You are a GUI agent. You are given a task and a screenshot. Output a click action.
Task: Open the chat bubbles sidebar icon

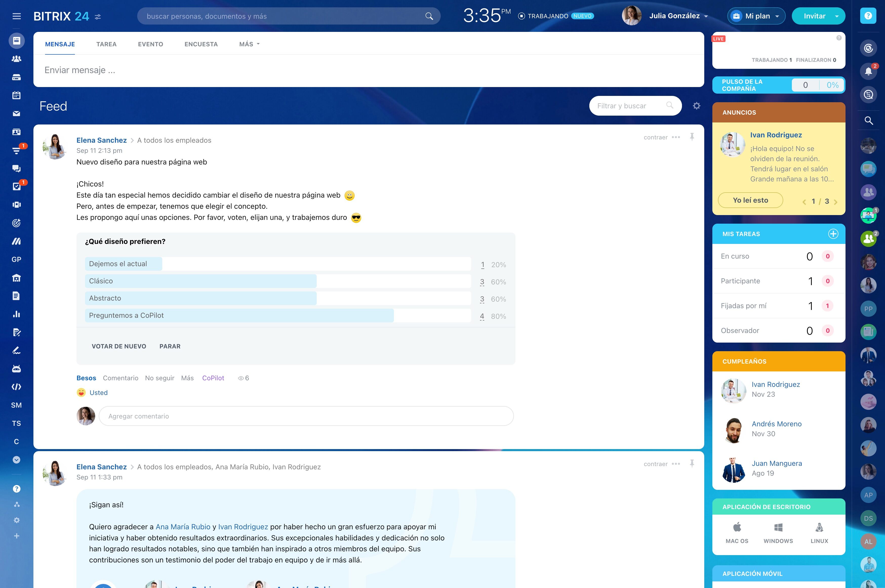pyautogui.click(x=16, y=168)
